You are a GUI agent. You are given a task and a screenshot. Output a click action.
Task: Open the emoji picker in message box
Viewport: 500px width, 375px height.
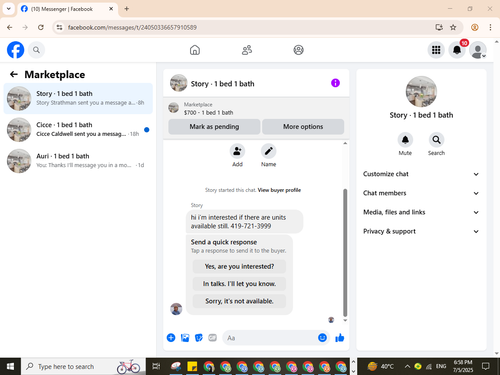[322, 338]
